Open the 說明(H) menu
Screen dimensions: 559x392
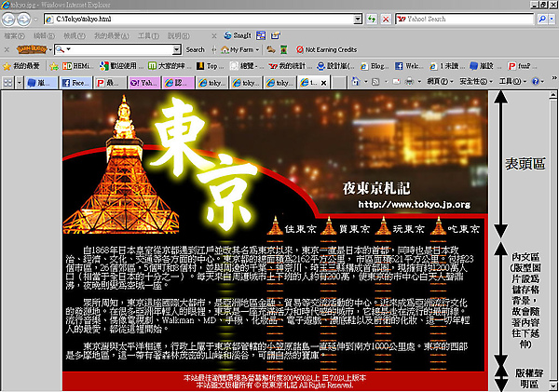(179, 35)
